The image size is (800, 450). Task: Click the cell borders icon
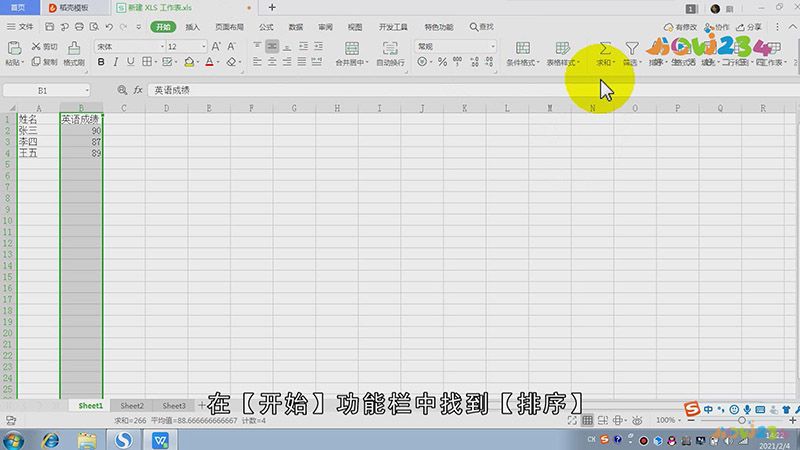(146, 62)
